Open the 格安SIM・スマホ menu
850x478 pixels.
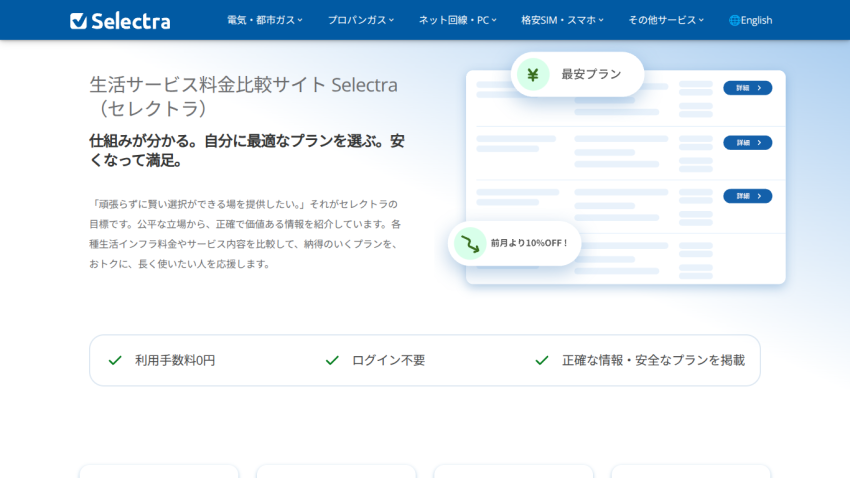pos(562,20)
